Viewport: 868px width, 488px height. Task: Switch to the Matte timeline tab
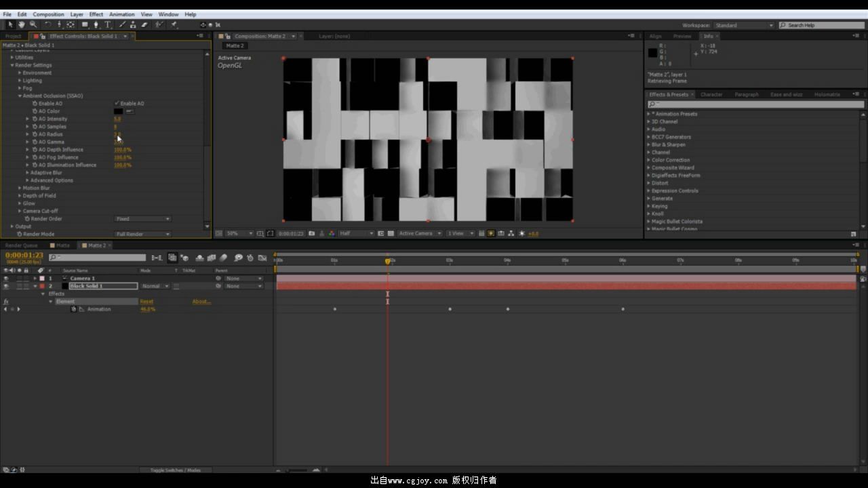[x=63, y=245]
